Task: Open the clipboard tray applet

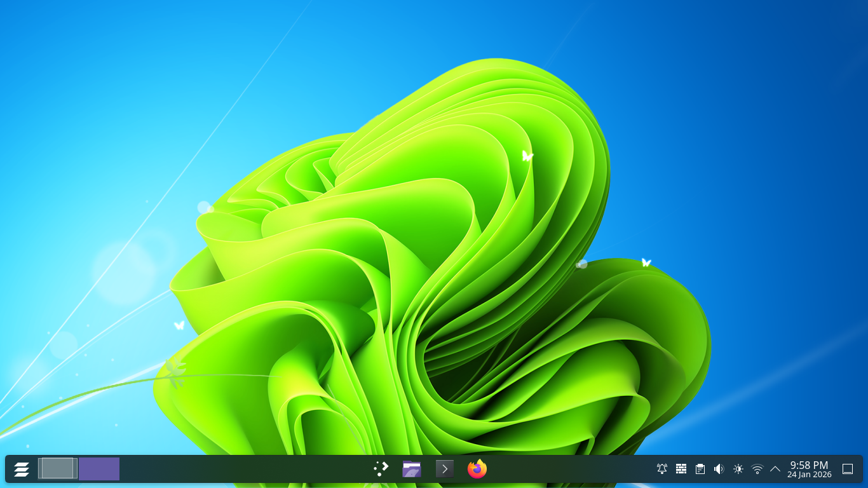Action: tap(700, 469)
